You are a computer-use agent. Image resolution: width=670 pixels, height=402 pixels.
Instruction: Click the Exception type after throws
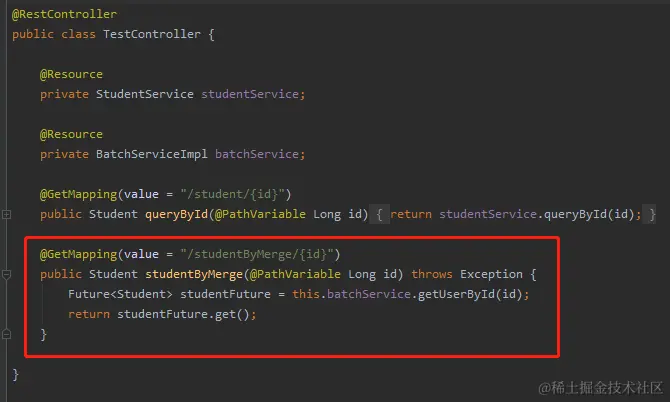(491, 274)
